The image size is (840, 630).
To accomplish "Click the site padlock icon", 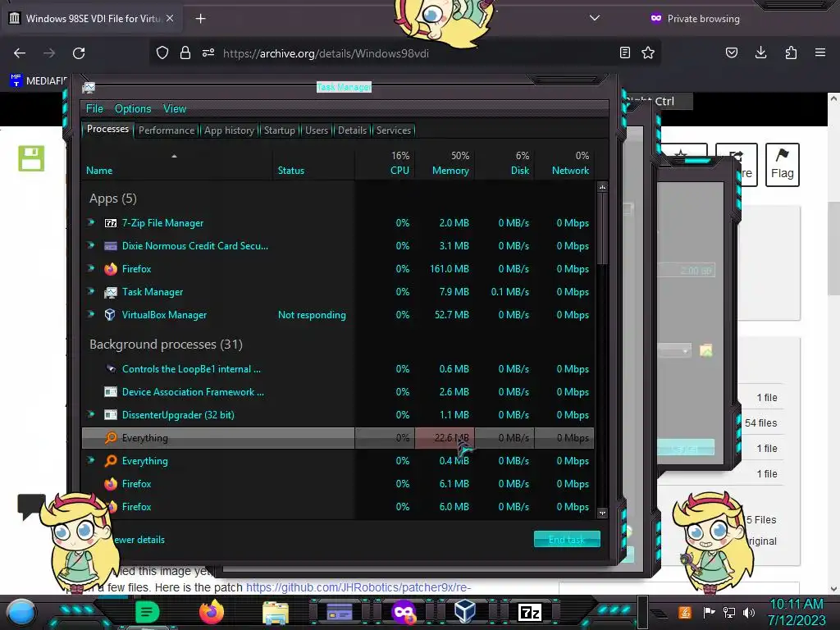I will point(185,52).
